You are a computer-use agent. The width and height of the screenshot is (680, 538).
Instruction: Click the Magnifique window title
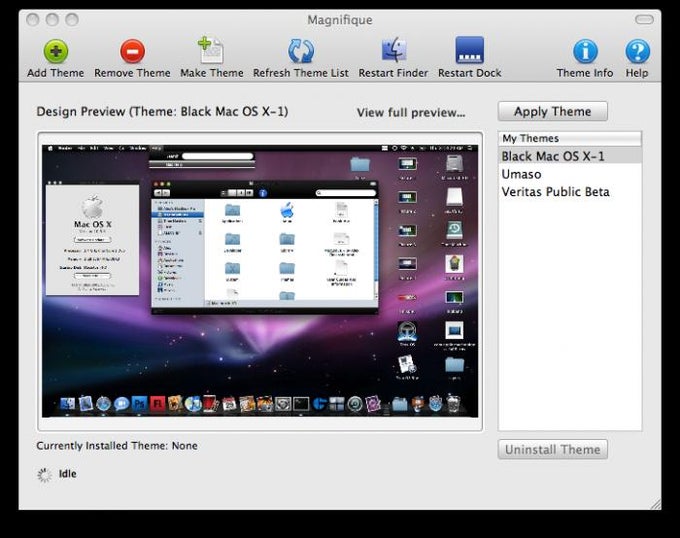tap(340, 20)
